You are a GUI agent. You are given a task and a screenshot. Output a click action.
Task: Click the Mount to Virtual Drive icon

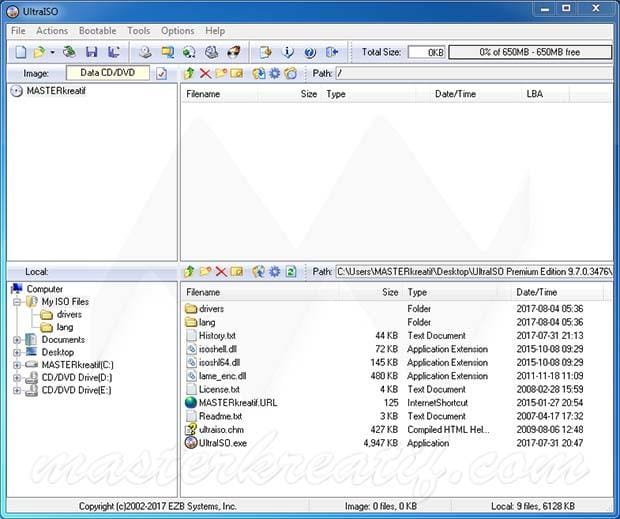(x=212, y=52)
